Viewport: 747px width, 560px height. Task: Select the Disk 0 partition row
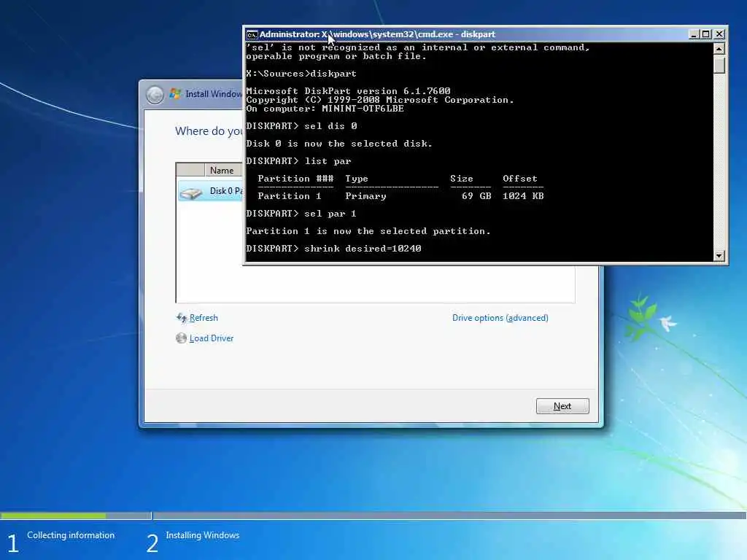[x=210, y=191]
